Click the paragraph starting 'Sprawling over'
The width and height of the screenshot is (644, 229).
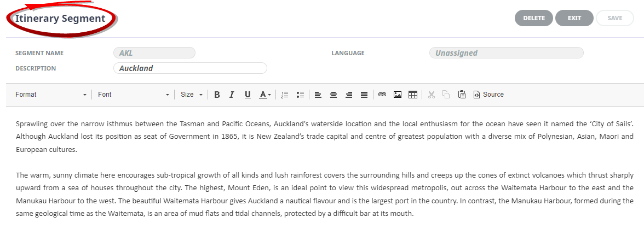tap(324, 137)
